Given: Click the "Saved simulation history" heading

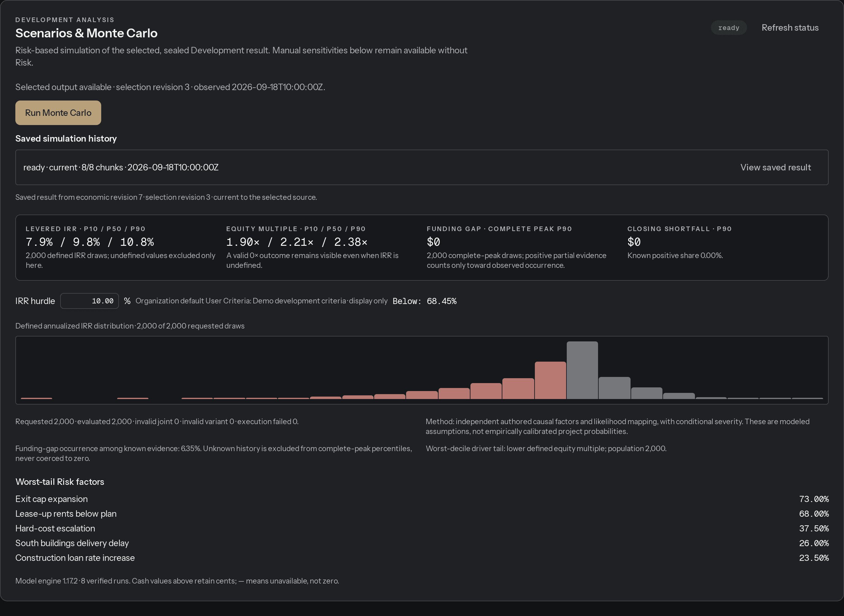Looking at the screenshot, I should (66, 139).
